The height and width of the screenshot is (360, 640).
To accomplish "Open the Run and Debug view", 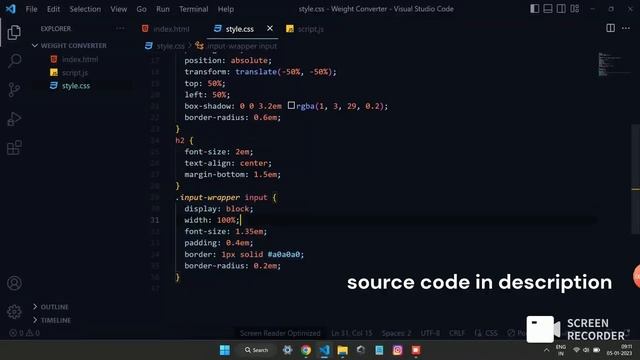I will (14, 119).
